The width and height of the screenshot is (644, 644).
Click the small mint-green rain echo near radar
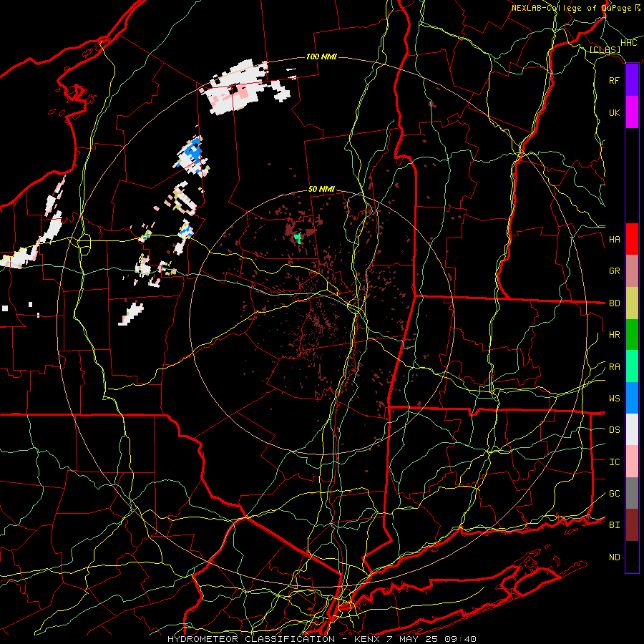(x=298, y=238)
